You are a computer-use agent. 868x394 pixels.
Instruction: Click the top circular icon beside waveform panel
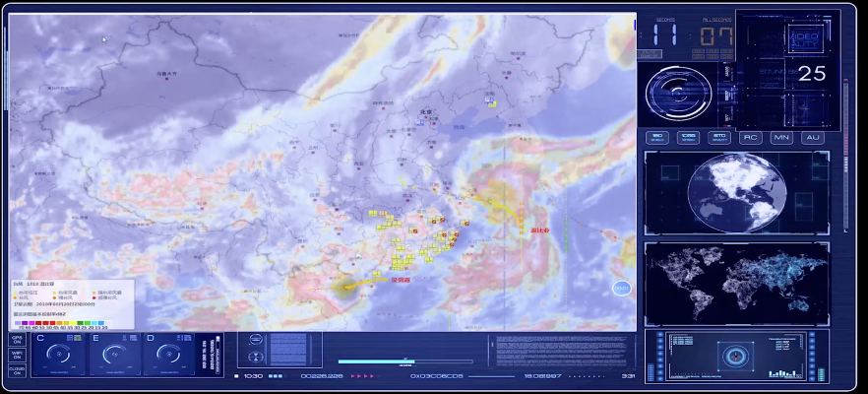pyautogui.click(x=255, y=340)
